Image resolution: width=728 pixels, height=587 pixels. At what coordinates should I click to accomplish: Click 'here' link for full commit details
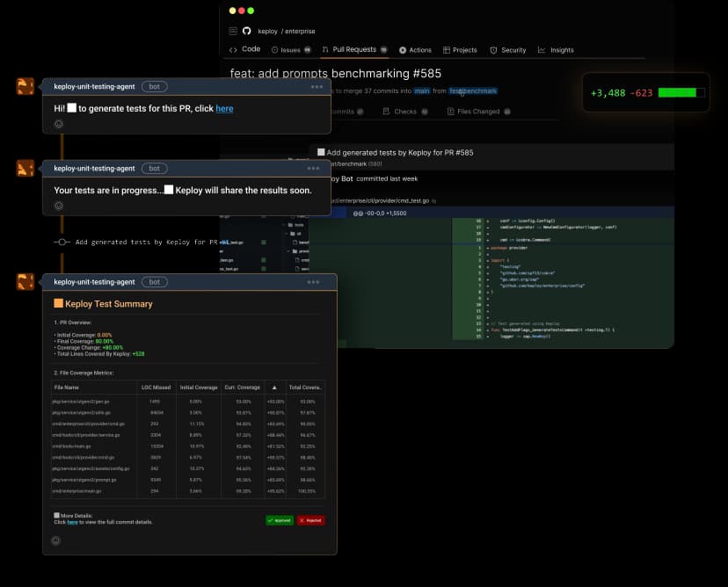[72, 522]
